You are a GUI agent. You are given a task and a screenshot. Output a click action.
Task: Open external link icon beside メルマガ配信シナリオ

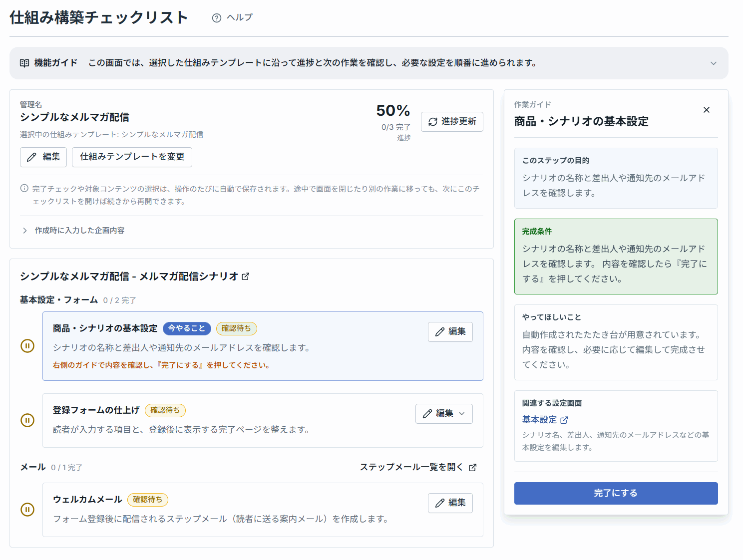click(246, 277)
